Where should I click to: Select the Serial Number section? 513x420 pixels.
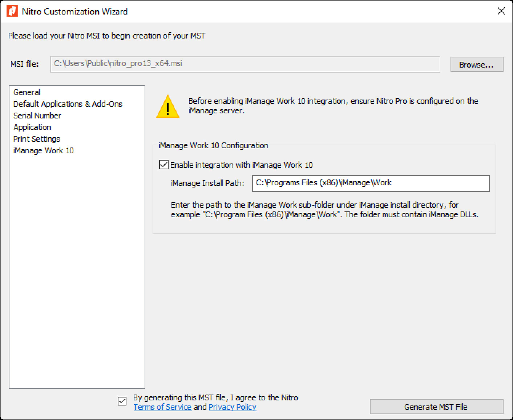click(37, 115)
